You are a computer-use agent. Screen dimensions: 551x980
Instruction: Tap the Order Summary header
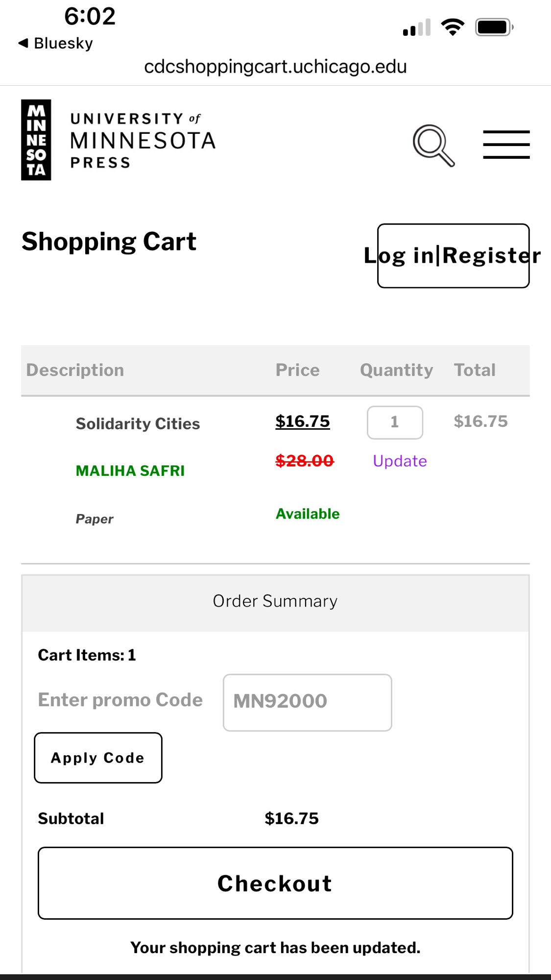coord(275,601)
